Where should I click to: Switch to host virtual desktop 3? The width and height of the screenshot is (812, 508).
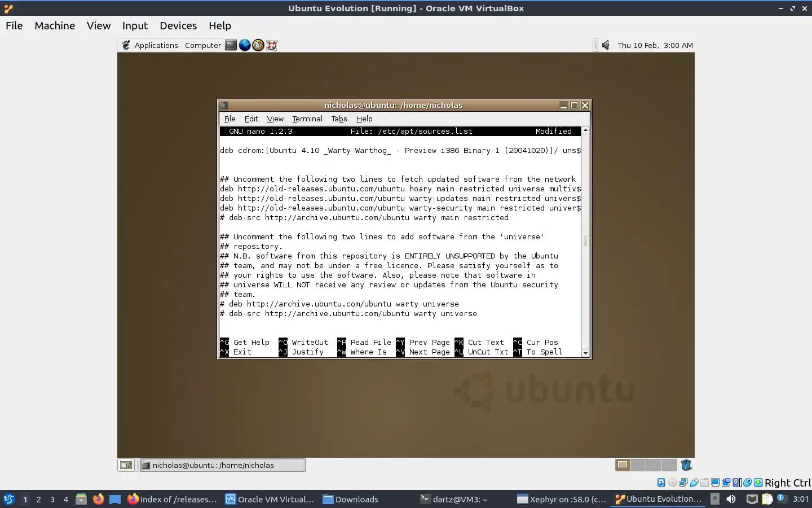[x=52, y=499]
